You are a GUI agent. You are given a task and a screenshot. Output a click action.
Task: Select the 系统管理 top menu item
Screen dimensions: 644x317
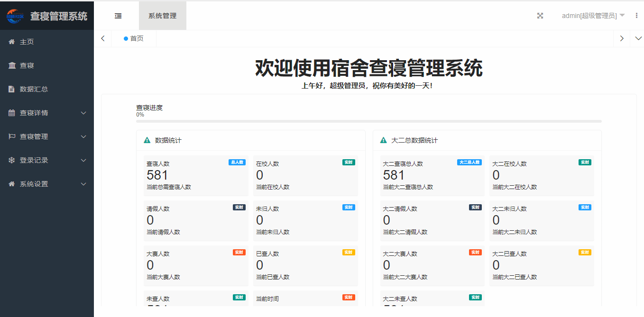click(162, 16)
